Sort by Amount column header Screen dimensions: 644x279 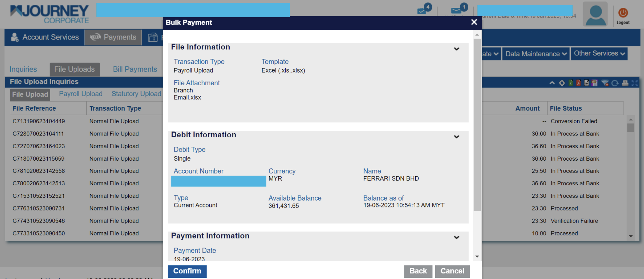click(x=527, y=108)
